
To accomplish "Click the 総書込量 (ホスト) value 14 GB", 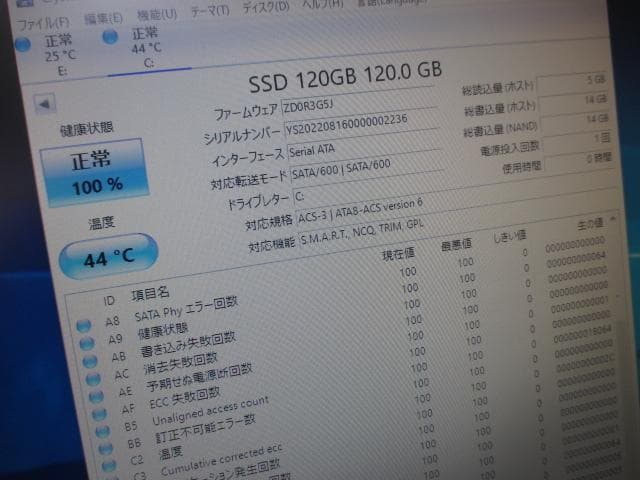I will 574,102.
